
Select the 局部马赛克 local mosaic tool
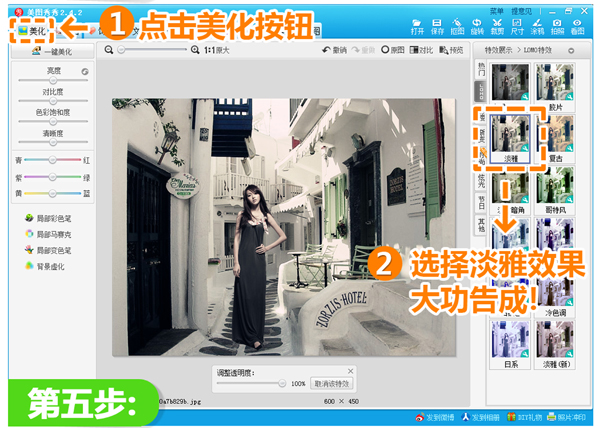click(x=49, y=233)
